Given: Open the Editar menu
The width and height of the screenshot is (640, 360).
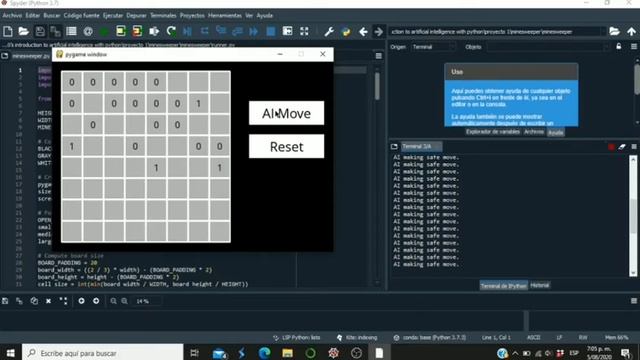Looking at the screenshot, I should tap(33, 16).
